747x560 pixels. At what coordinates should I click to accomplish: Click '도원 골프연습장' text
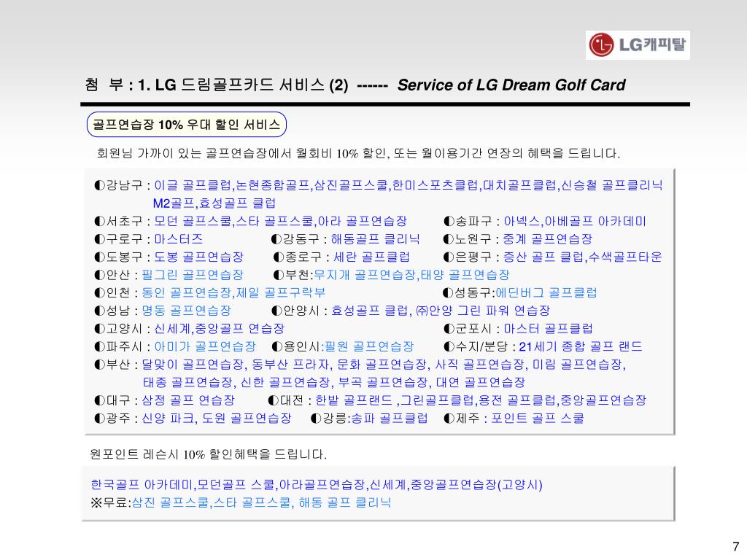[x=247, y=419]
